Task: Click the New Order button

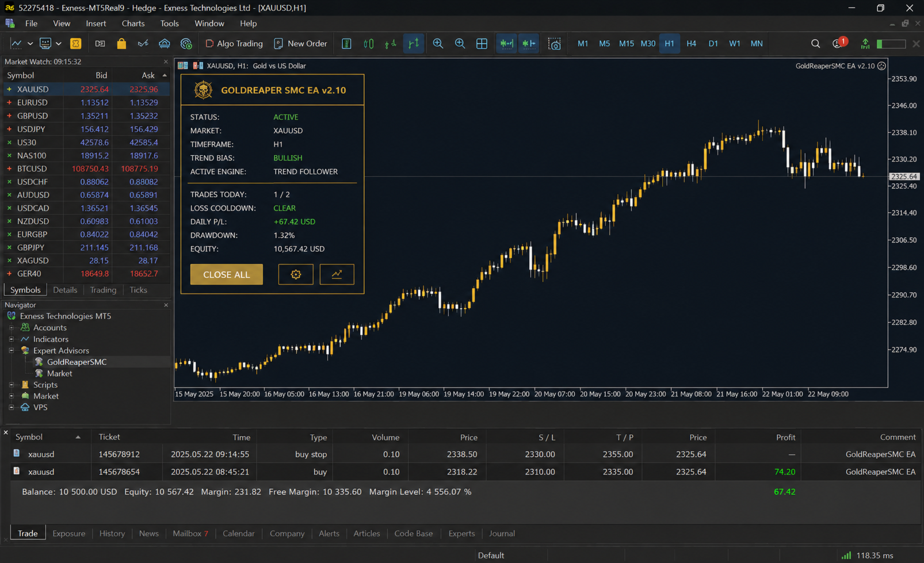Action: pyautogui.click(x=300, y=44)
